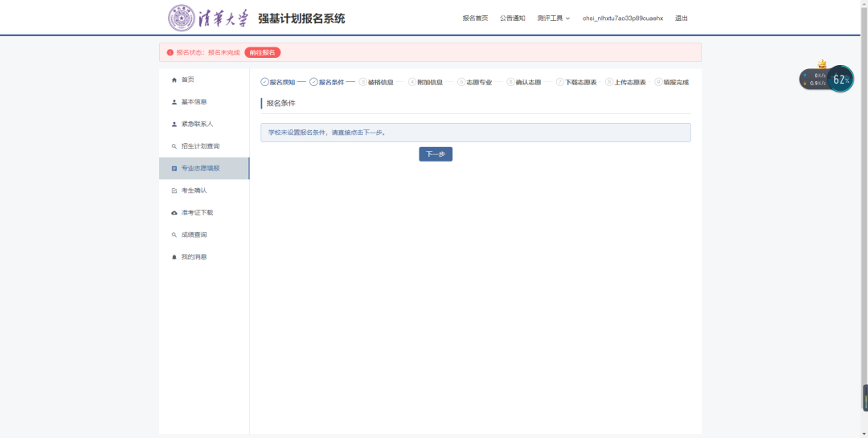
Task: Jump to step 5 志愿专业
Action: [x=475, y=82]
